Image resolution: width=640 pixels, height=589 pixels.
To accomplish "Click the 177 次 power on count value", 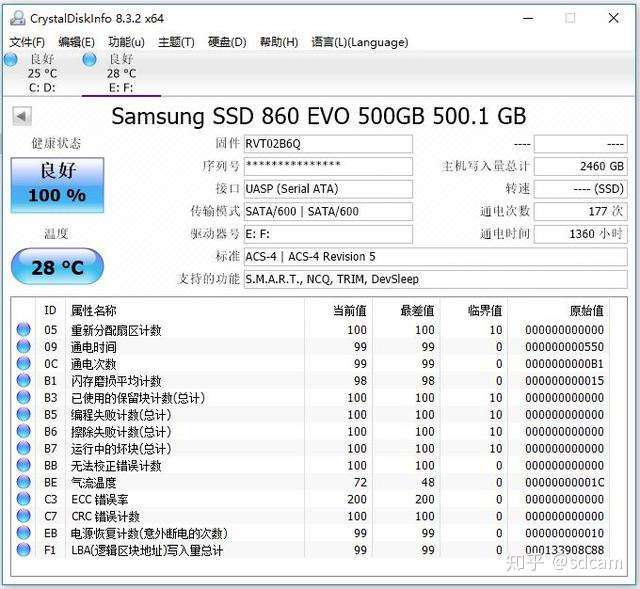I will coord(580,211).
